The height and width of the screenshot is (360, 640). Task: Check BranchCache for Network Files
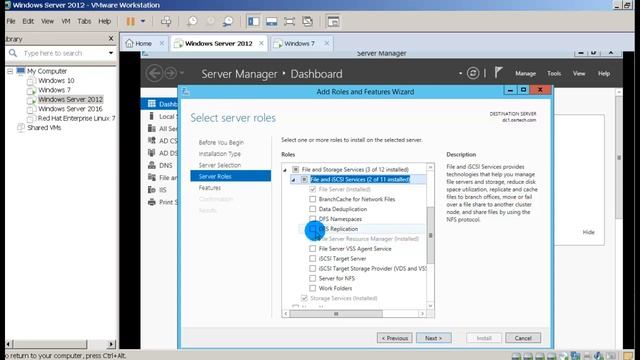[x=313, y=199]
